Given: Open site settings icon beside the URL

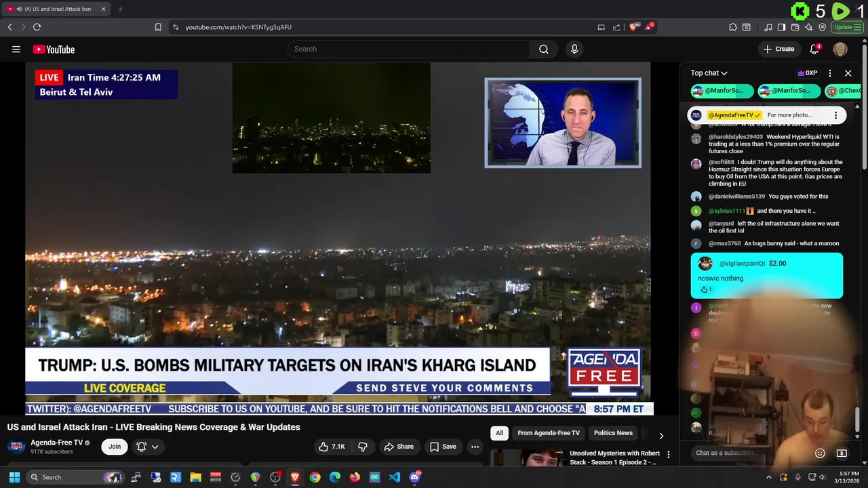Looking at the screenshot, I should [176, 27].
